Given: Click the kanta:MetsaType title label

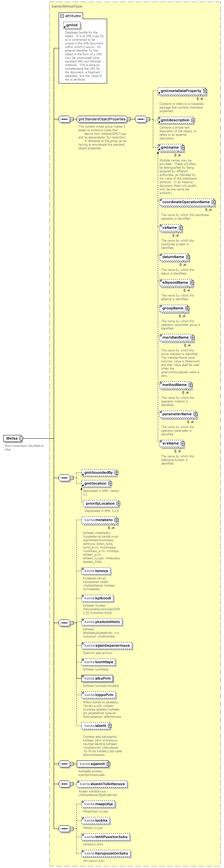Looking at the screenshot, I should (67, 6).
